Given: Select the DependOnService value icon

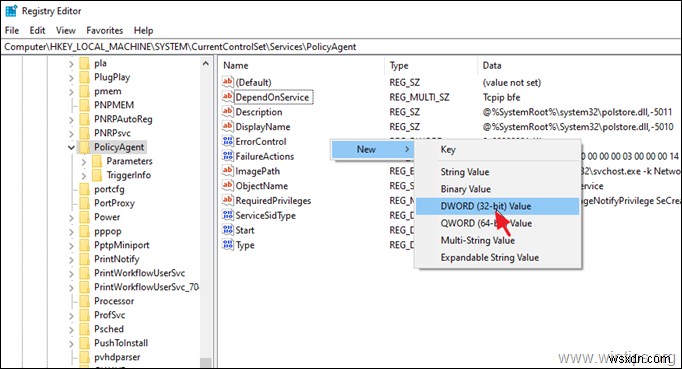Looking at the screenshot, I should [227, 97].
